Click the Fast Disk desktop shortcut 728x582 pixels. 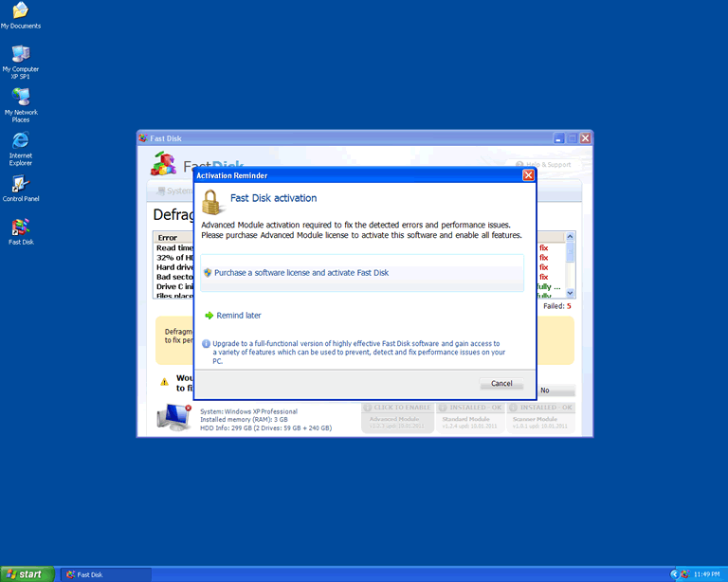point(20,227)
